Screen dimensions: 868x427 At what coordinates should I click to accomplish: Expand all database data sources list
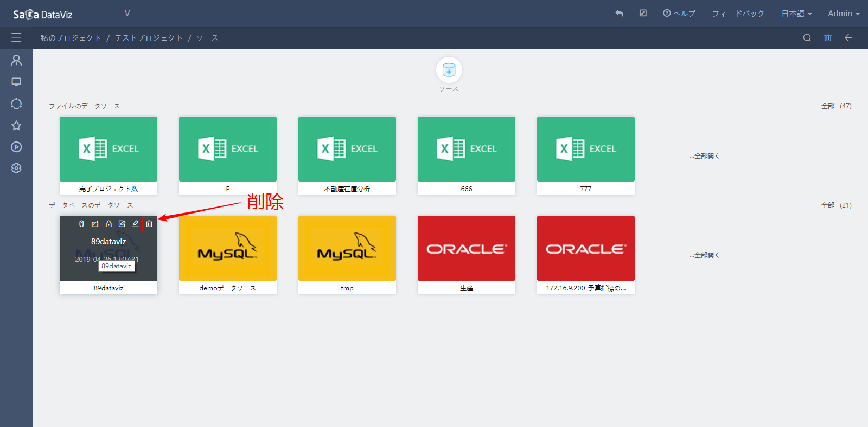pyautogui.click(x=704, y=255)
